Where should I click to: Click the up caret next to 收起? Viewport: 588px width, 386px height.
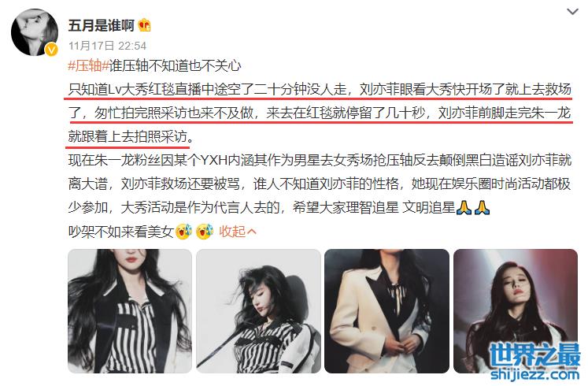tap(252, 232)
